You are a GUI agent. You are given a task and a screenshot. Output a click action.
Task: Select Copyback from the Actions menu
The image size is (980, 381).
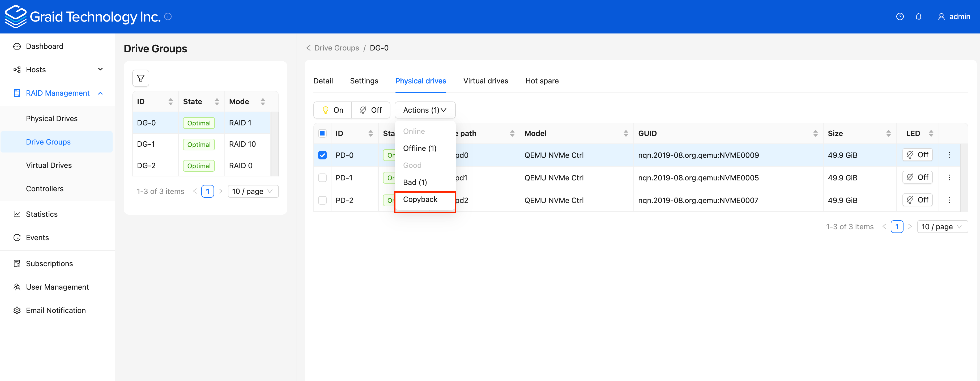point(420,199)
